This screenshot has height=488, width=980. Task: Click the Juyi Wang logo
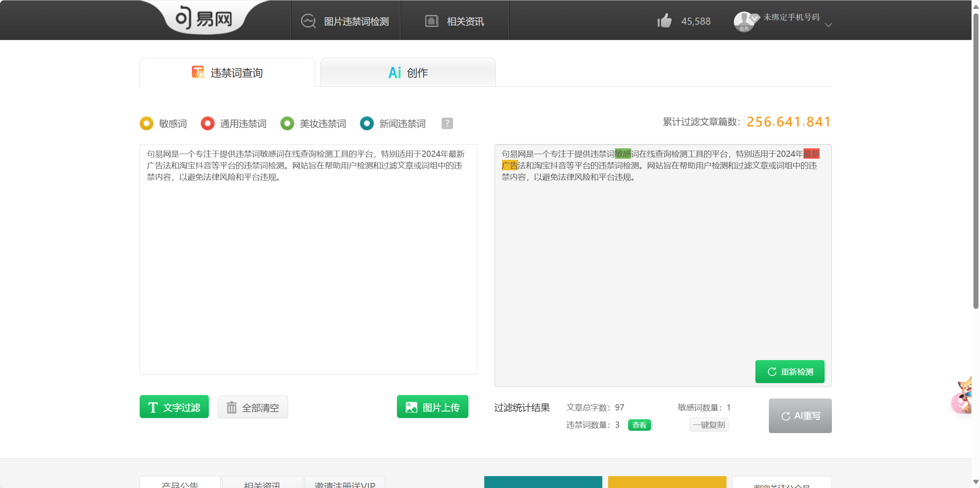[204, 18]
